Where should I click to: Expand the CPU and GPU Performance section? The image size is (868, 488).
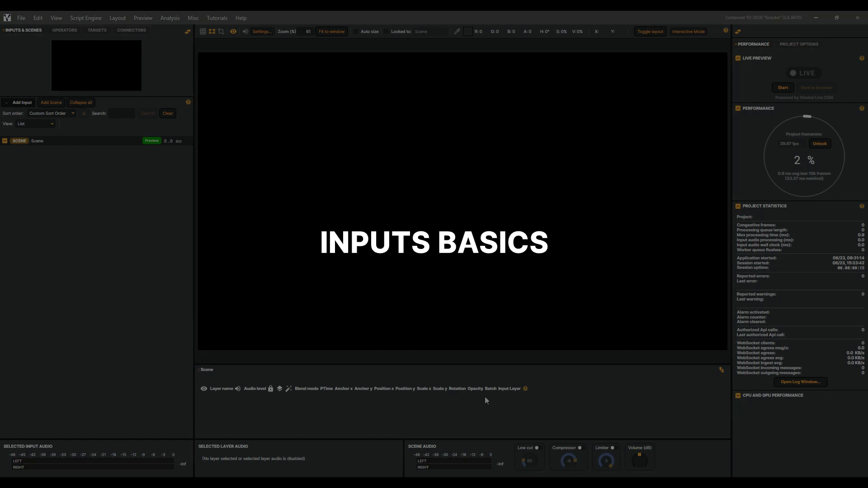738,395
